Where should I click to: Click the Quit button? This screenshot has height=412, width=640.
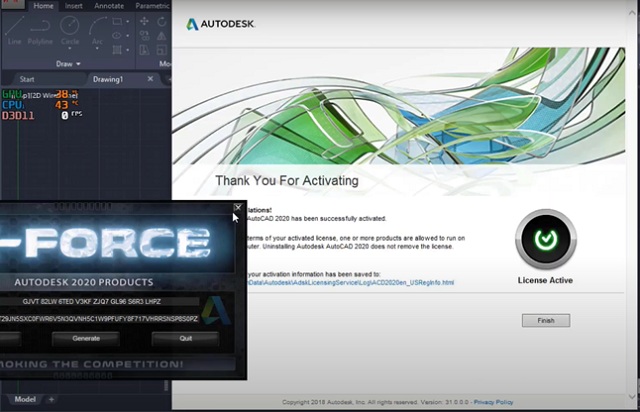click(x=185, y=339)
